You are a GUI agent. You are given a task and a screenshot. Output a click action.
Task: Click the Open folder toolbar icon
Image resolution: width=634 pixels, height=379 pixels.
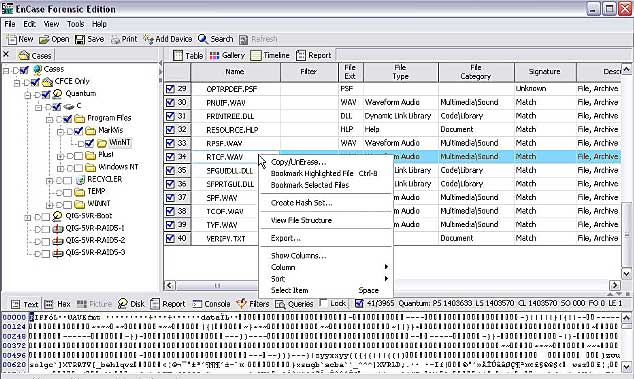coord(44,39)
